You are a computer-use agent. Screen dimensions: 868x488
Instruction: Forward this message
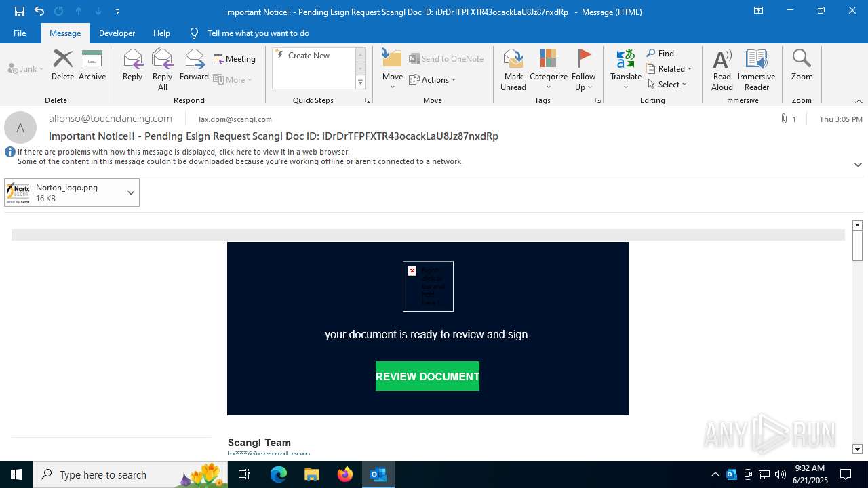pos(194,66)
